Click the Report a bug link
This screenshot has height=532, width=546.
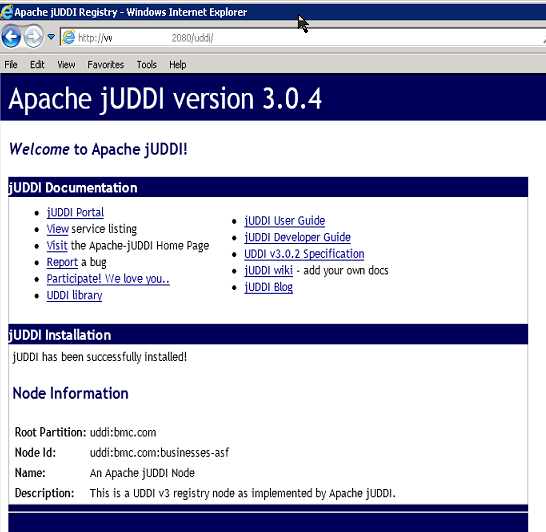pyautogui.click(x=62, y=262)
